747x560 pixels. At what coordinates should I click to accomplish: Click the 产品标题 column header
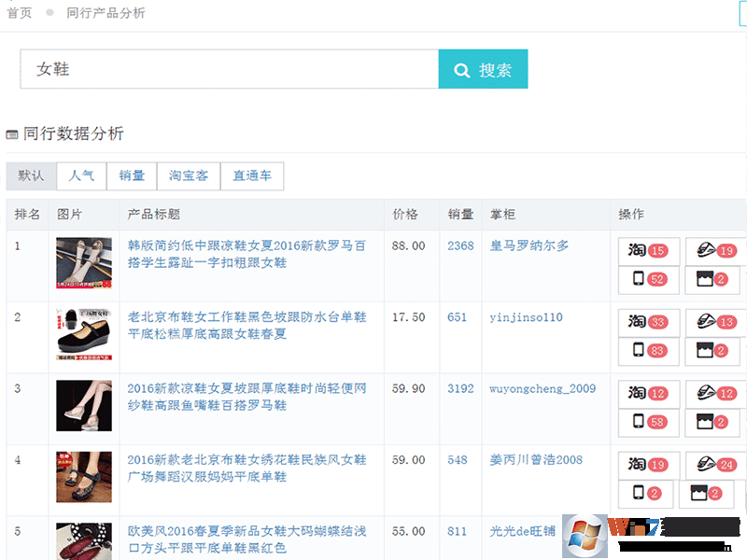click(154, 215)
